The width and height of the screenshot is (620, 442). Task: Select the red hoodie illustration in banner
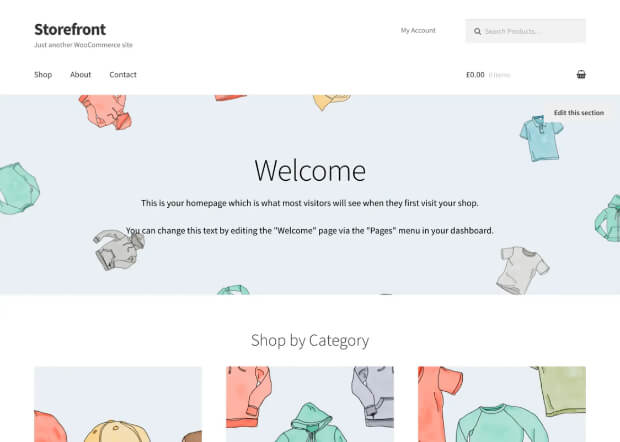click(106, 112)
